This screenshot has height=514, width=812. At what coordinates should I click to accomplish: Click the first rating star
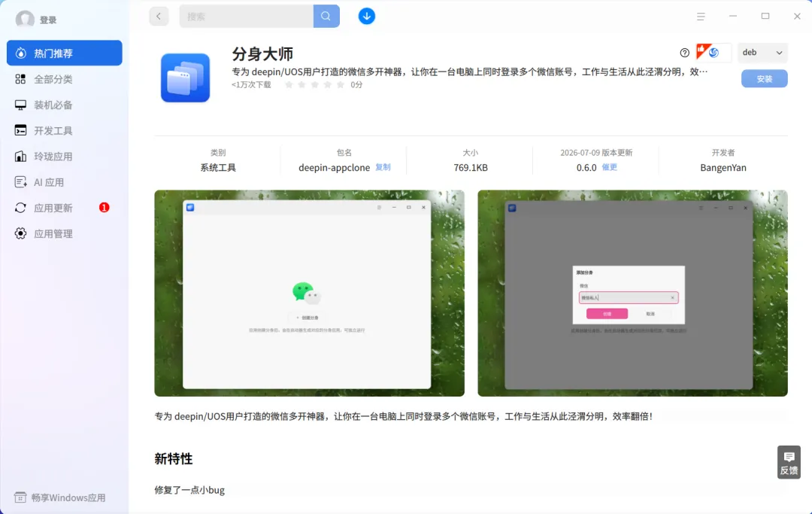pyautogui.click(x=289, y=84)
